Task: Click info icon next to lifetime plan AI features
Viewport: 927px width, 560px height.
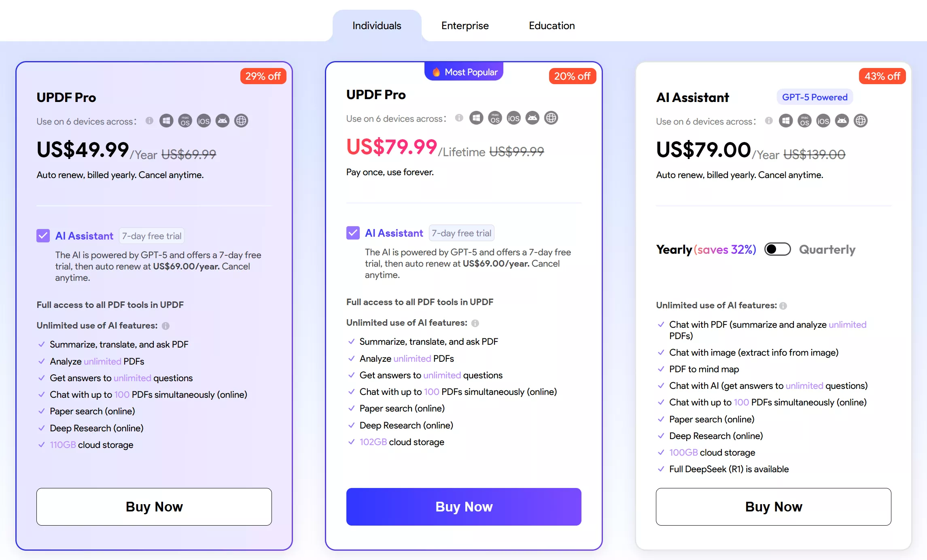Action: coord(475,323)
